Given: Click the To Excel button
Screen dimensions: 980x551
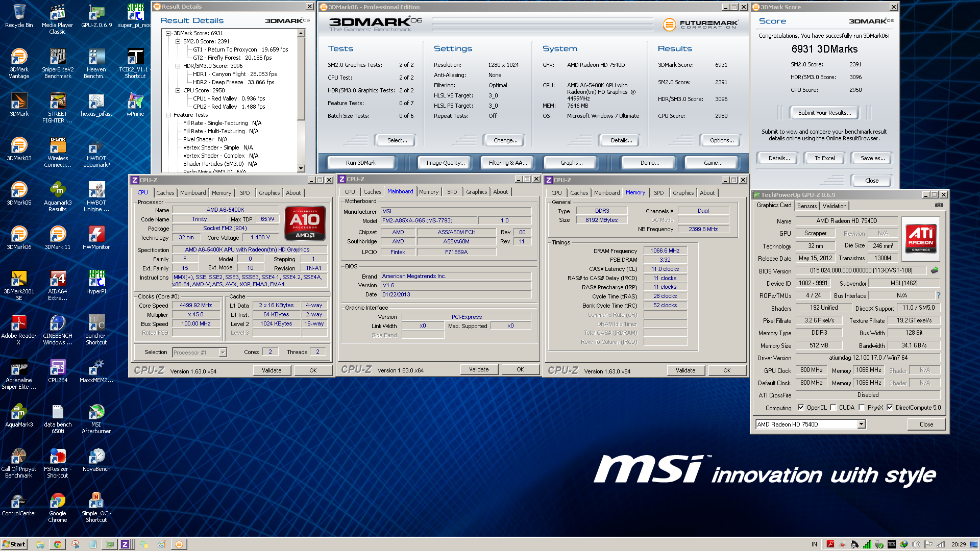Looking at the screenshot, I should [824, 158].
